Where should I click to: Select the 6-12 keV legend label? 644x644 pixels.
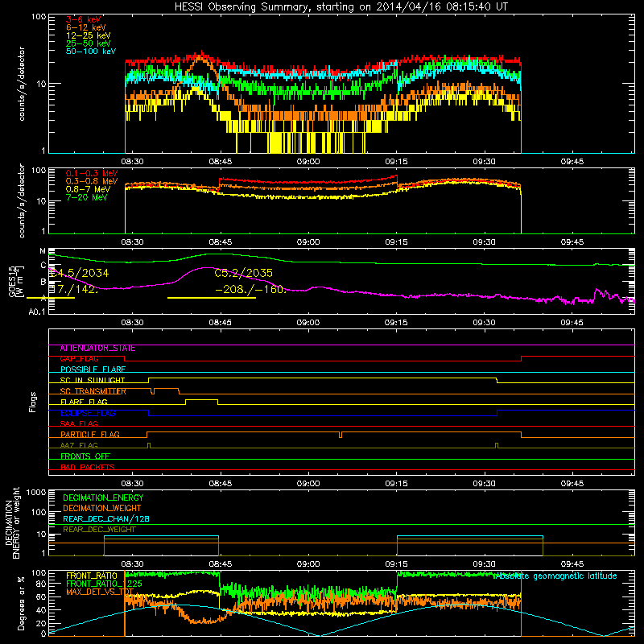tap(85, 27)
